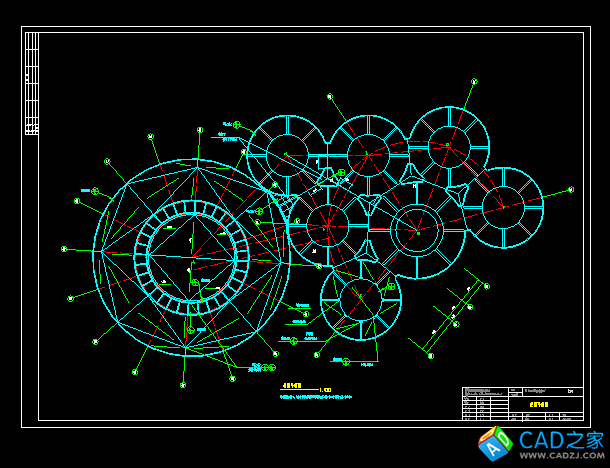Click the center of the large ringed circle
610x468 pixels.
191,257
